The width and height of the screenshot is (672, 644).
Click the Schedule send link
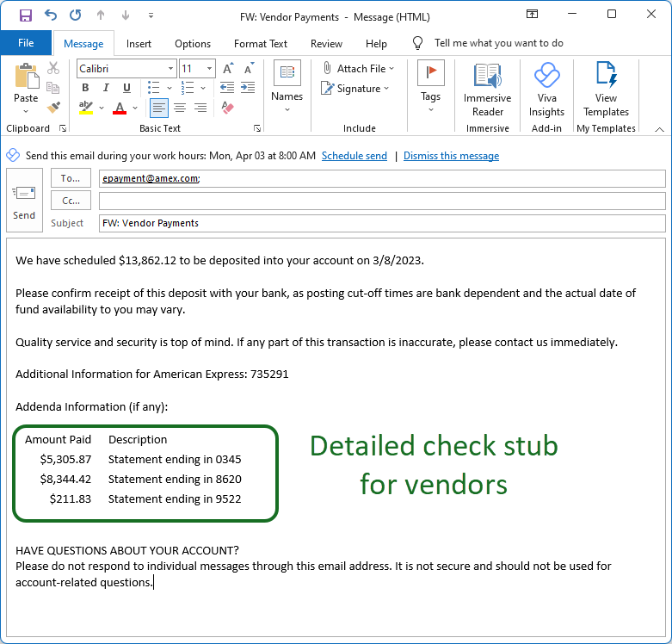354,156
